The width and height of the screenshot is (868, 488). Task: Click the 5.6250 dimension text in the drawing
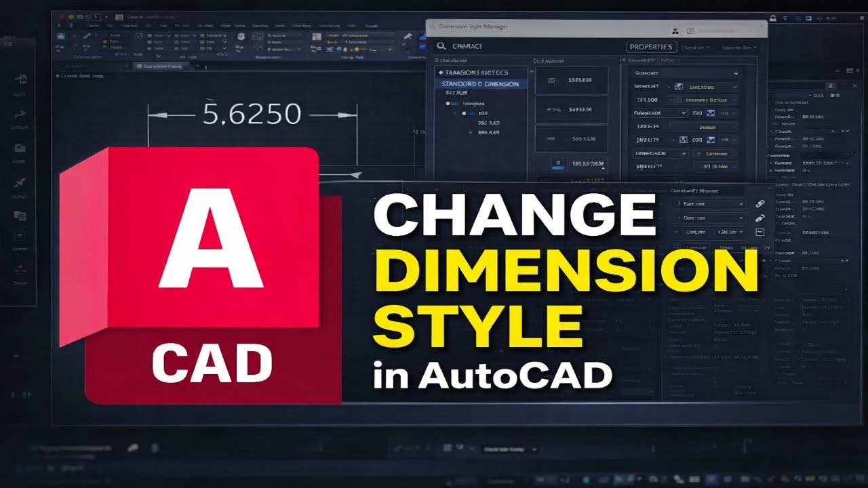click(252, 114)
